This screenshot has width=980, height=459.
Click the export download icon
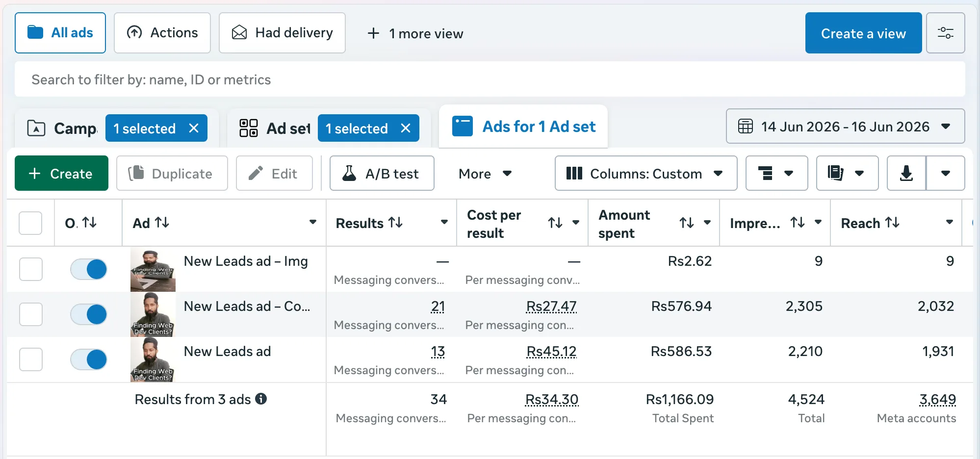(x=906, y=173)
